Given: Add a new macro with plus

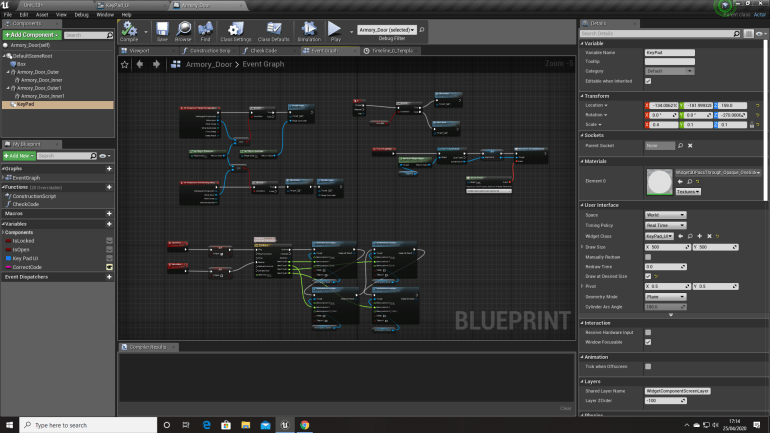Looking at the screenshot, I should (109, 214).
